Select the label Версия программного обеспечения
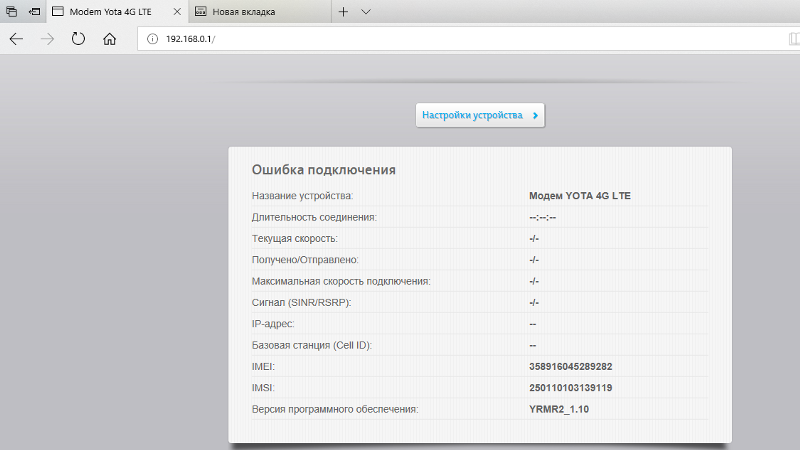The height and width of the screenshot is (450, 800). [x=335, y=409]
